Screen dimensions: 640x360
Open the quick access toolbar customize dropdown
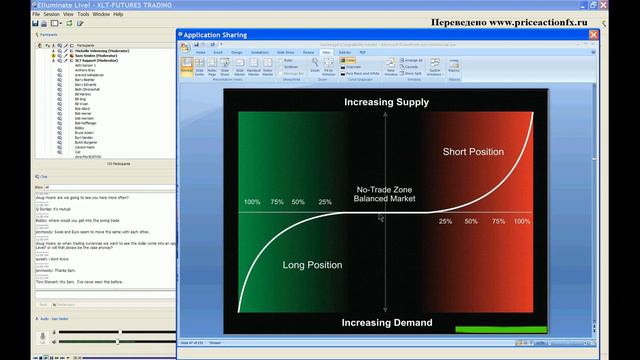coord(221,44)
